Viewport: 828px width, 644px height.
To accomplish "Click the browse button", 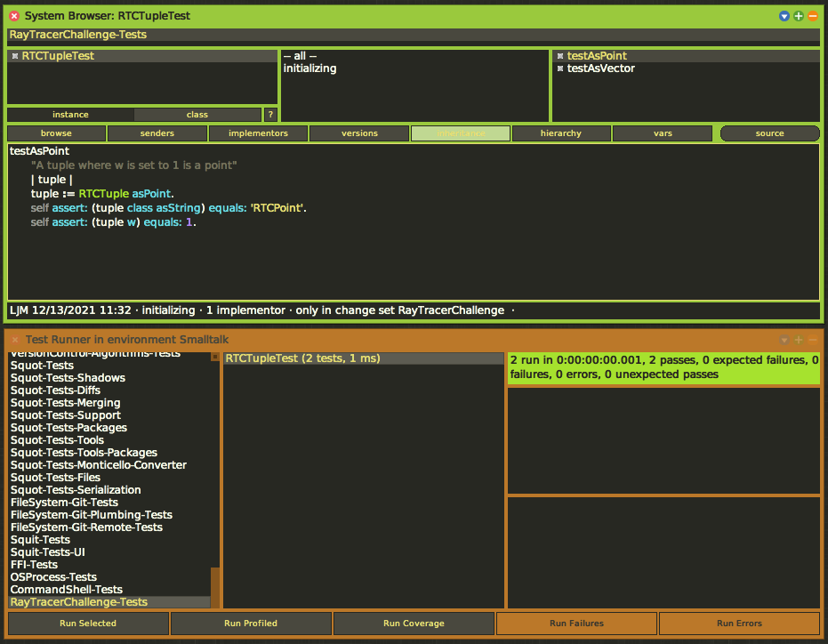I will (57, 133).
